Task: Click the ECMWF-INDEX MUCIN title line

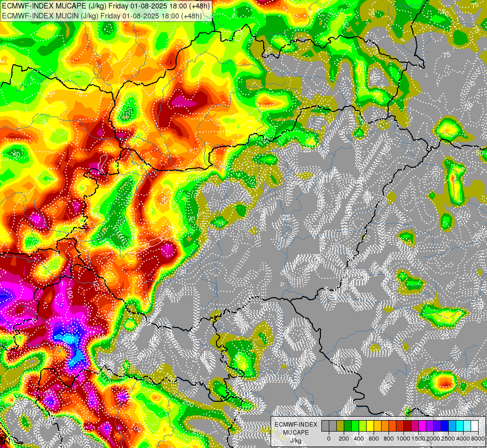Action: [102, 16]
